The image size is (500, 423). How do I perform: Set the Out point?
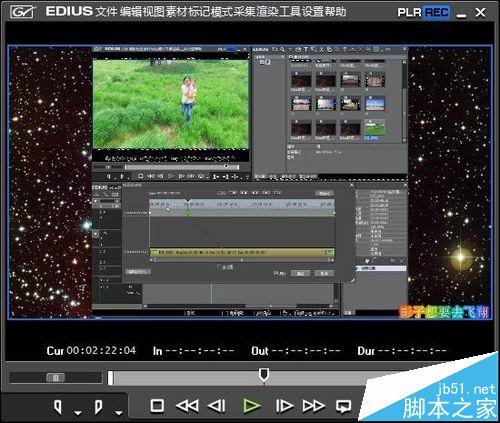[x=98, y=407]
